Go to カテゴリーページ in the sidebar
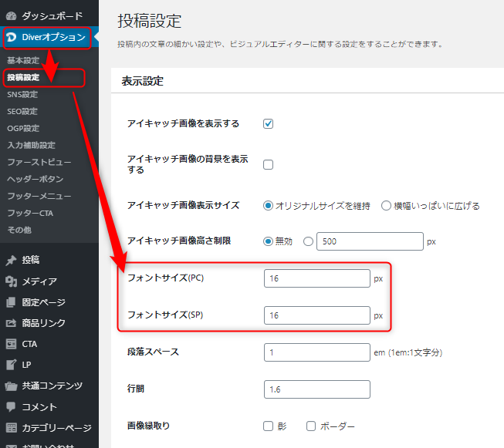 [56, 428]
